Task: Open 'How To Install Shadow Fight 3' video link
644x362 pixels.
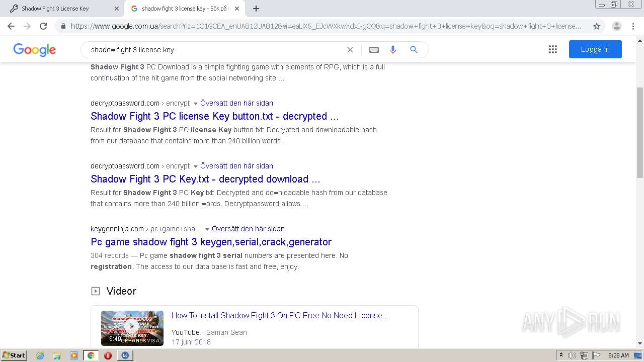Action: (281, 315)
